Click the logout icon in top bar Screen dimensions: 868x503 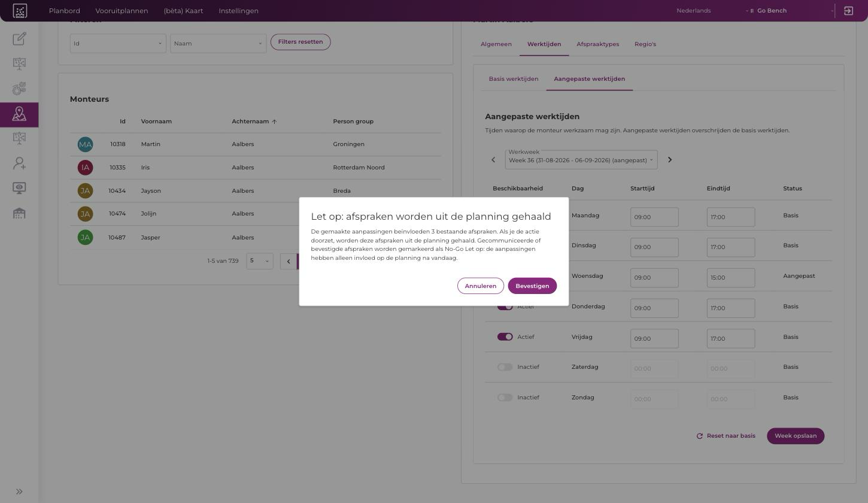848,11
